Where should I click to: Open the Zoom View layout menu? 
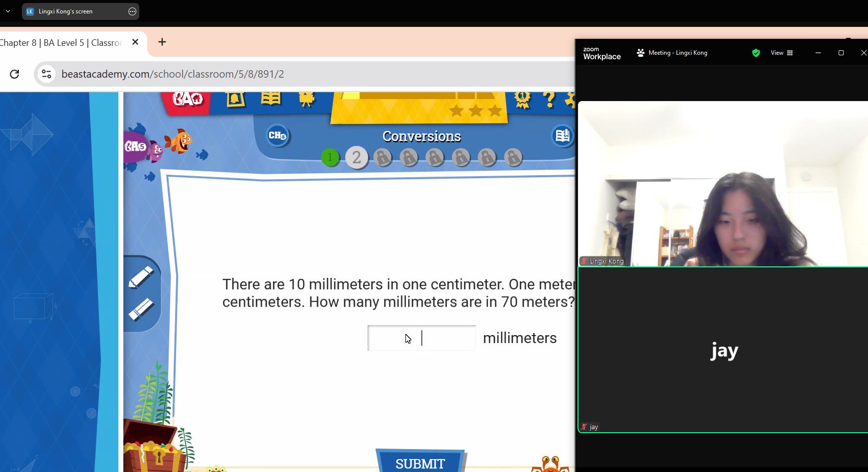coord(782,53)
